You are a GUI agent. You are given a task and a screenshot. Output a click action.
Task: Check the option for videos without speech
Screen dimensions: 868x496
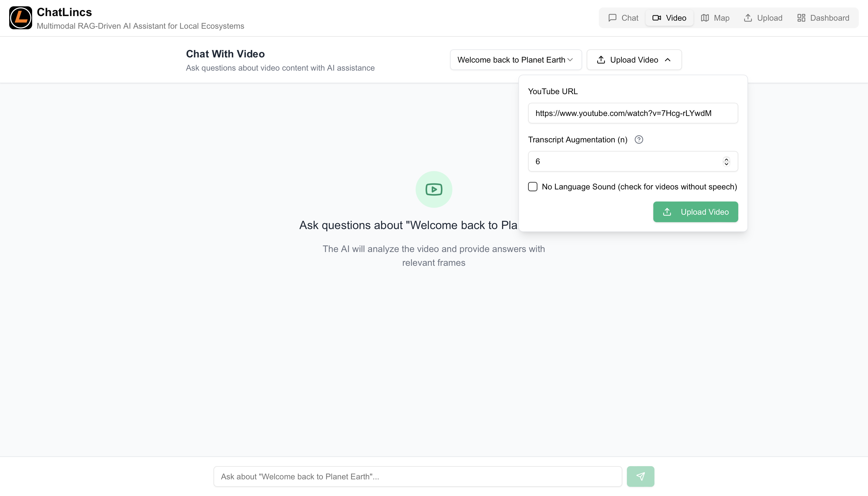[533, 186]
